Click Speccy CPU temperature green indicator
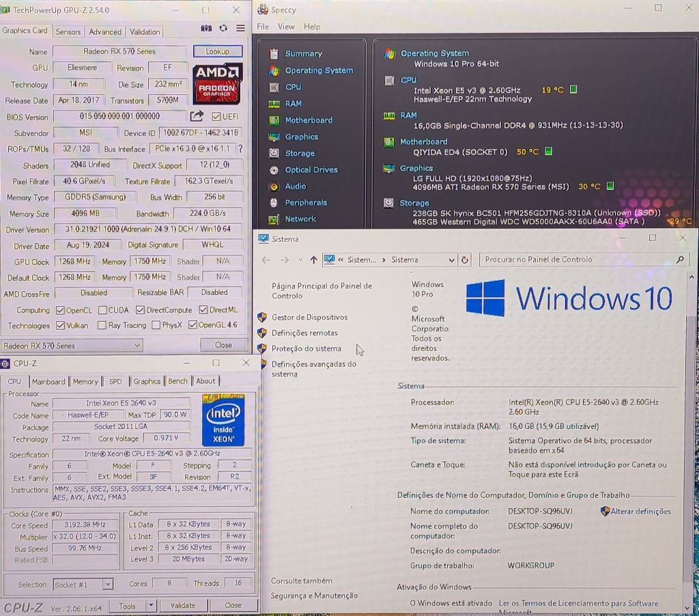The width and height of the screenshot is (699, 616). coord(573,89)
